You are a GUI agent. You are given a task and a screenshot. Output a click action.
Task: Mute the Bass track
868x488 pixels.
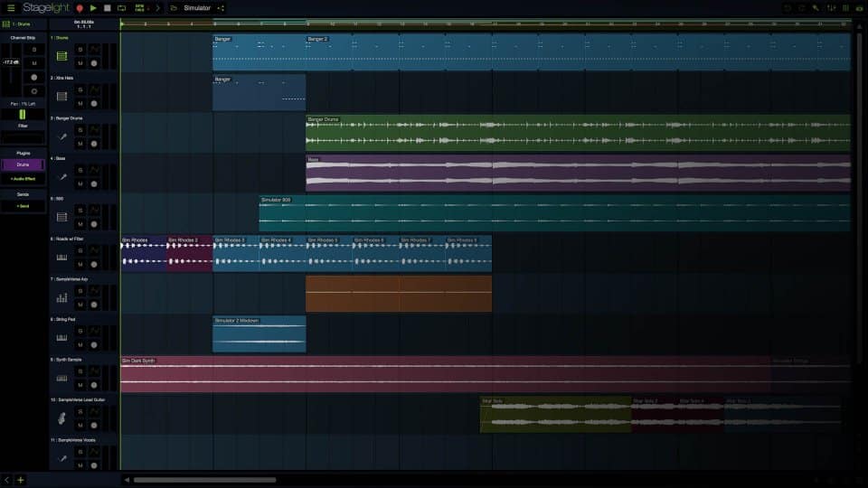(x=80, y=183)
